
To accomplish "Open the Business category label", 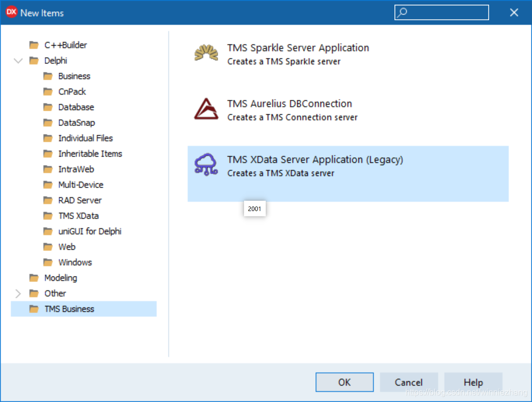I will pyautogui.click(x=74, y=77).
